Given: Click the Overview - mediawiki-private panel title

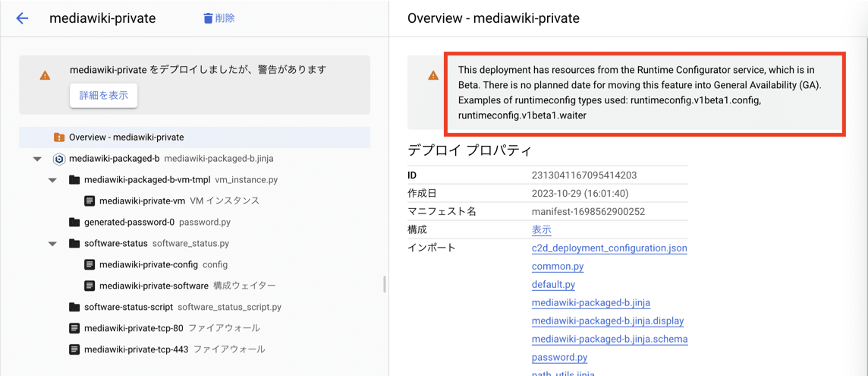Looking at the screenshot, I should pos(493,18).
